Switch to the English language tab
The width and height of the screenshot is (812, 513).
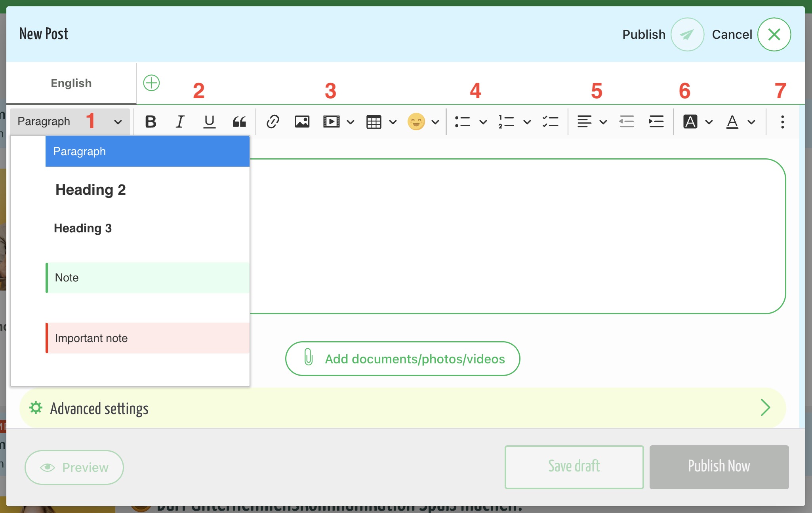click(x=71, y=83)
